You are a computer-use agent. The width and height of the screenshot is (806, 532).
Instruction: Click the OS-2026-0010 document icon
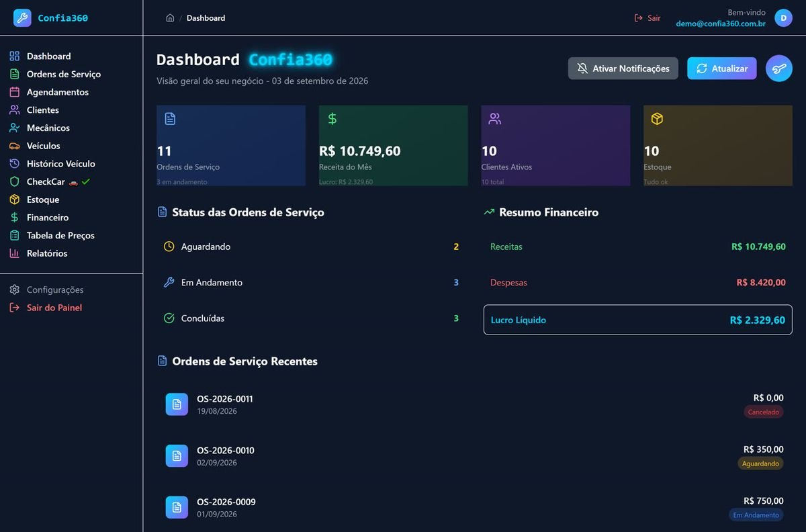(177, 456)
